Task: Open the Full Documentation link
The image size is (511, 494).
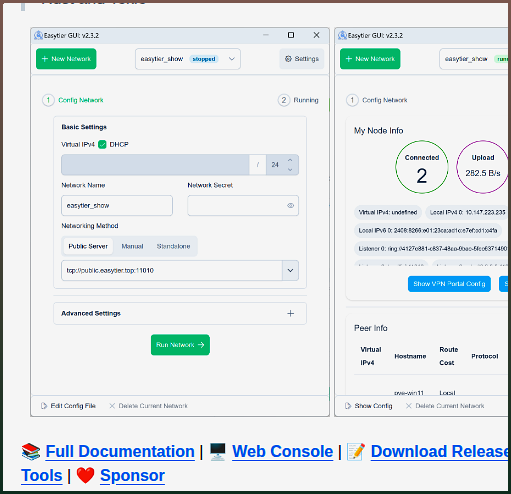Action: 120,451
